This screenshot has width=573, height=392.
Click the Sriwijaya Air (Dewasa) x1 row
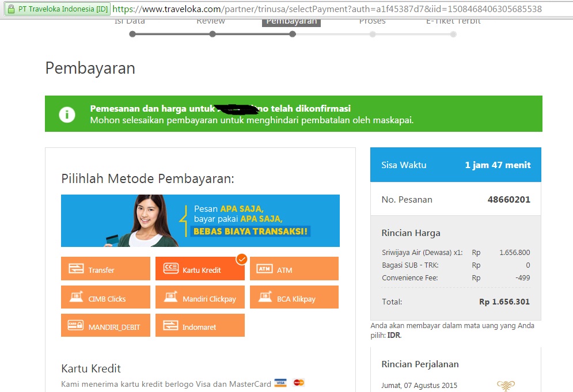(x=456, y=253)
